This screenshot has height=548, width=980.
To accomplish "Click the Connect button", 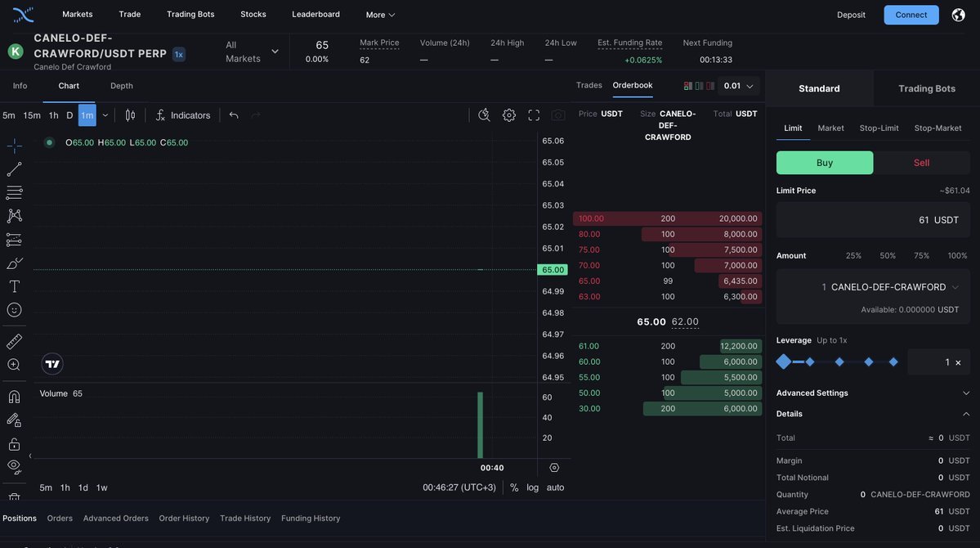I will point(911,15).
